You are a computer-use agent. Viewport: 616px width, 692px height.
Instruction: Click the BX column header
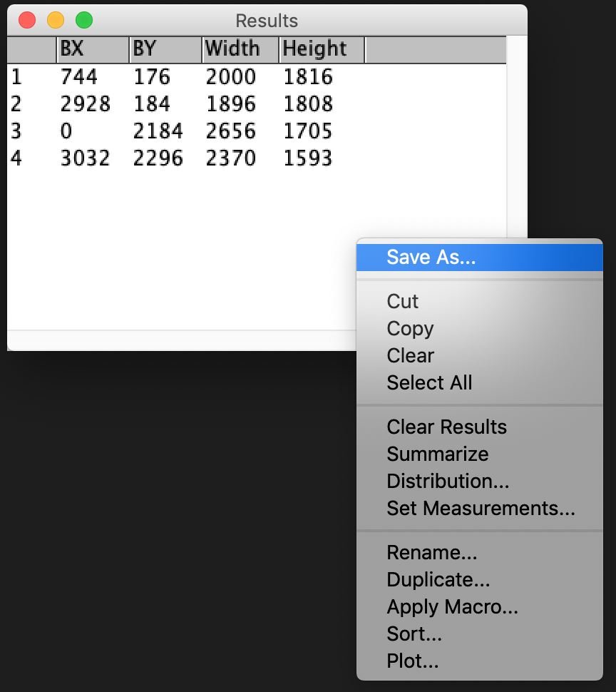pyautogui.click(x=93, y=49)
